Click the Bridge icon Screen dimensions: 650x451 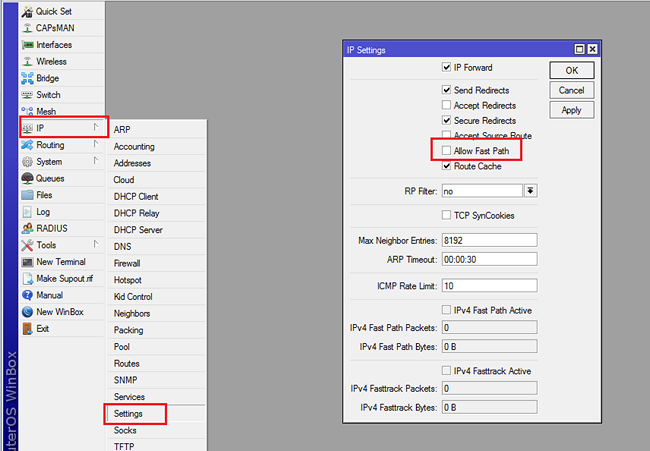point(27,78)
